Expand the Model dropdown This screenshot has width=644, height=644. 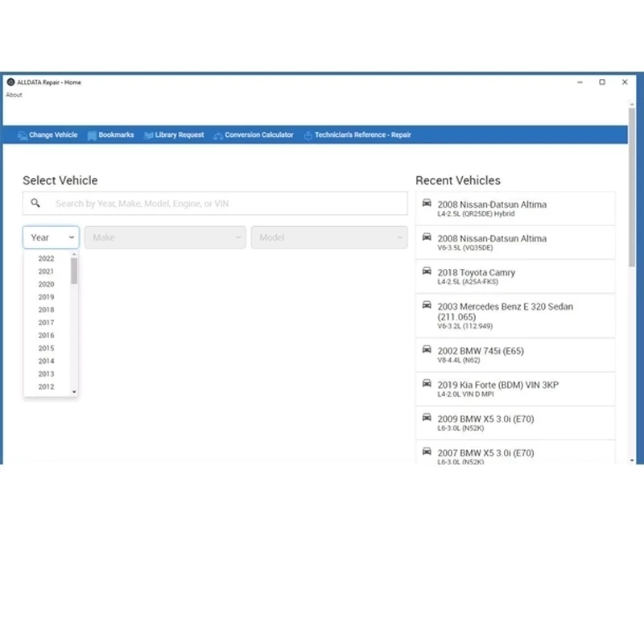point(329,237)
